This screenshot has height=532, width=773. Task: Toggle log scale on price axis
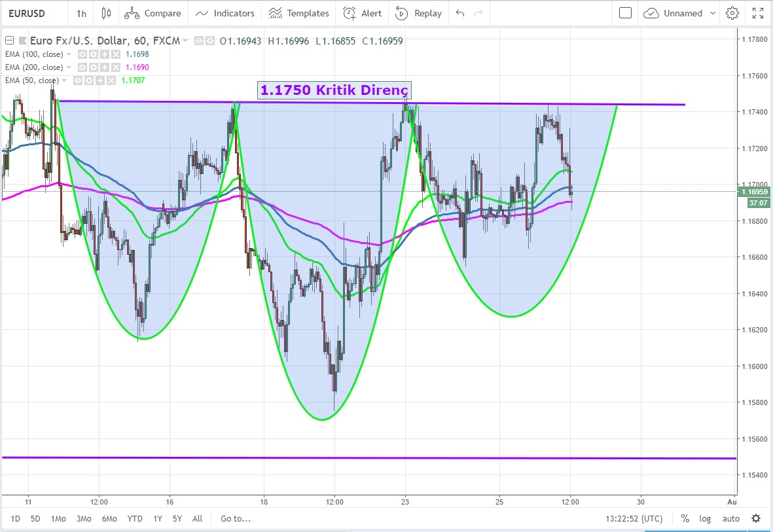click(x=705, y=519)
